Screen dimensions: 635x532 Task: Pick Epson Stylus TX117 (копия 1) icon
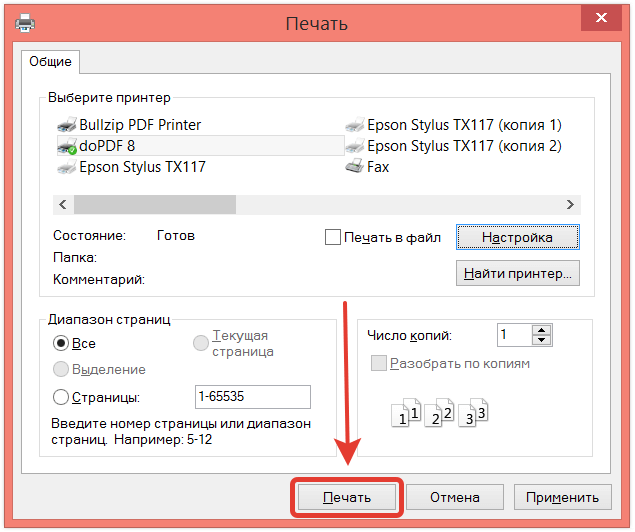[x=355, y=125]
